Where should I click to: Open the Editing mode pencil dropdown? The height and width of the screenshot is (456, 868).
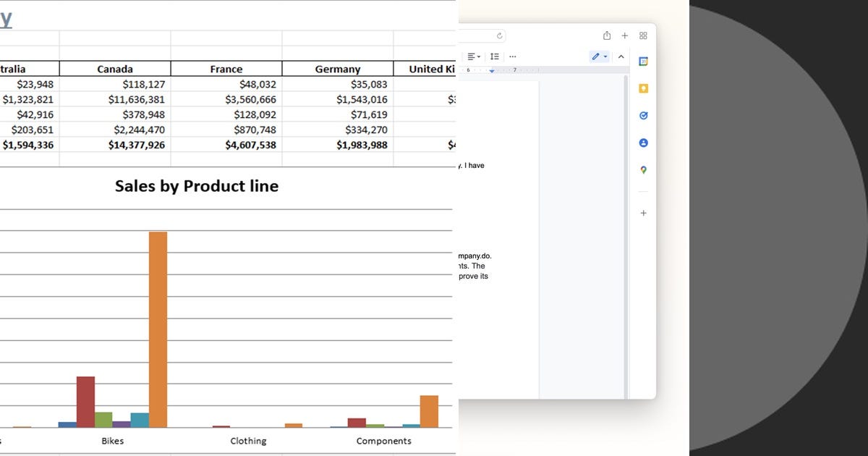pos(599,56)
